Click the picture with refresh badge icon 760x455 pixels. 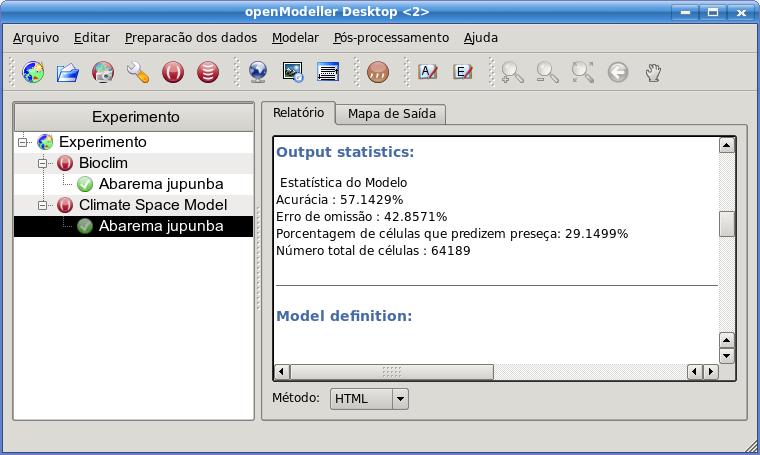click(x=293, y=72)
